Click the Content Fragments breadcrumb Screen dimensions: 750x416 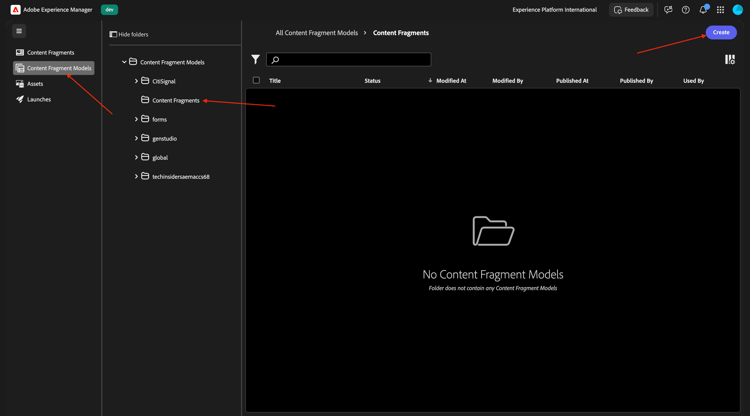(401, 33)
